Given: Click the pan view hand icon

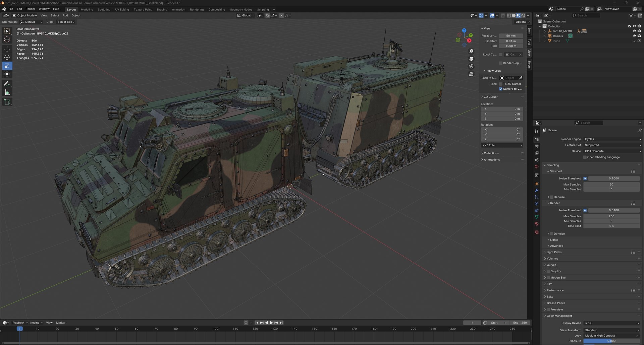Looking at the screenshot, I should tap(471, 59).
